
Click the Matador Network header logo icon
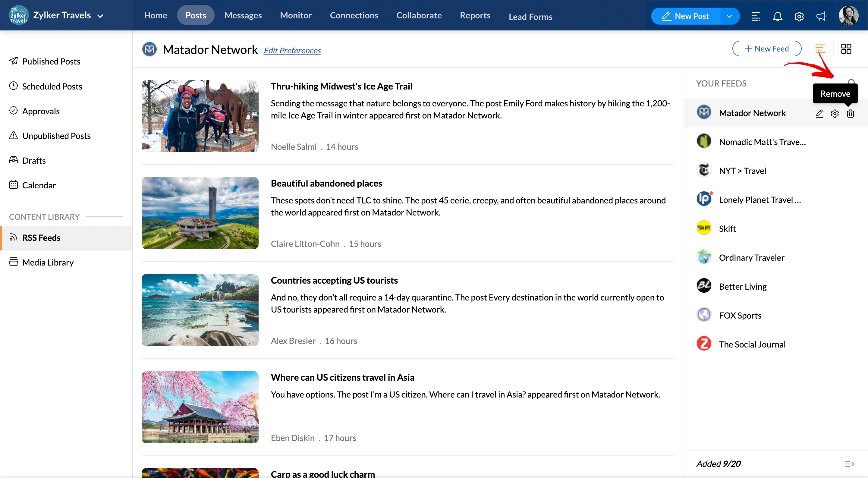tap(149, 49)
